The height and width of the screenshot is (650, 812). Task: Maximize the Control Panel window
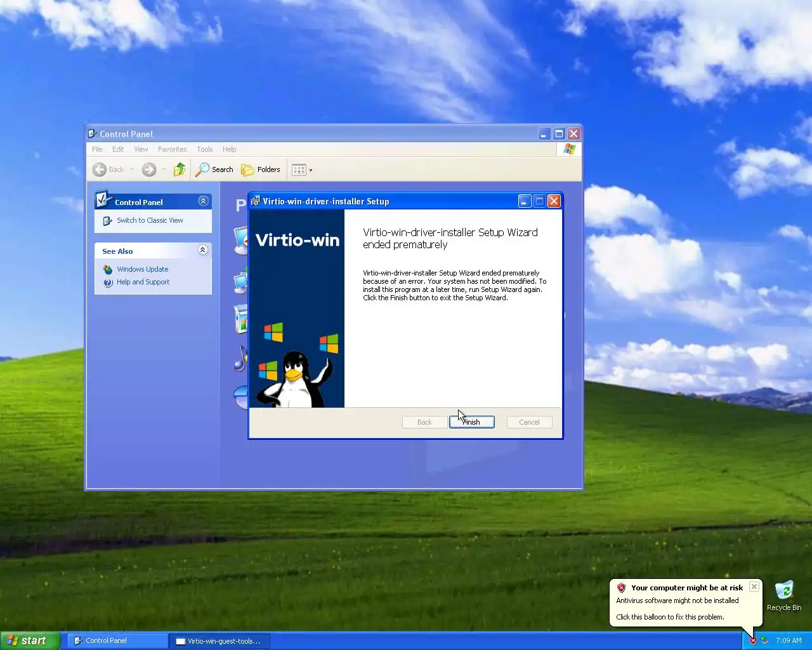click(x=559, y=133)
